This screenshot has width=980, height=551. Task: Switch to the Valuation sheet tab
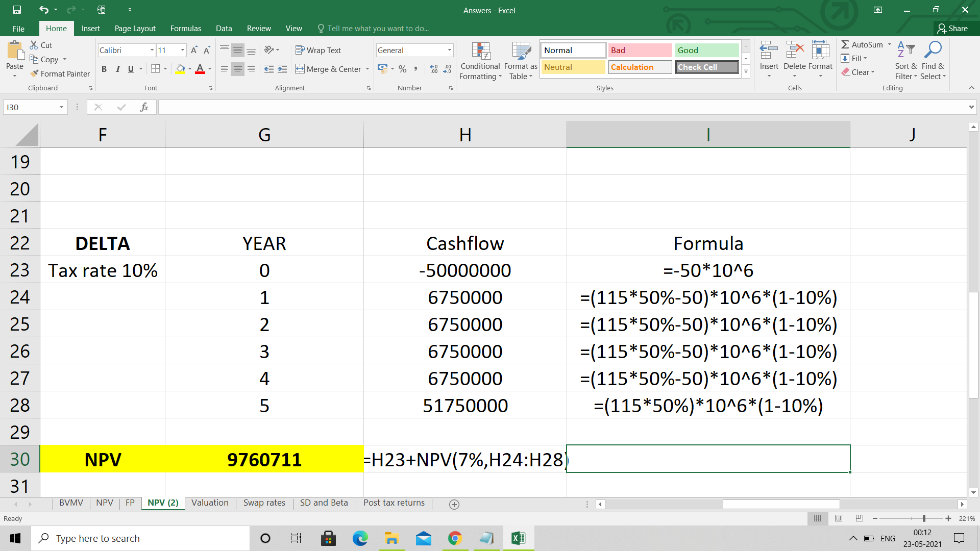click(210, 503)
